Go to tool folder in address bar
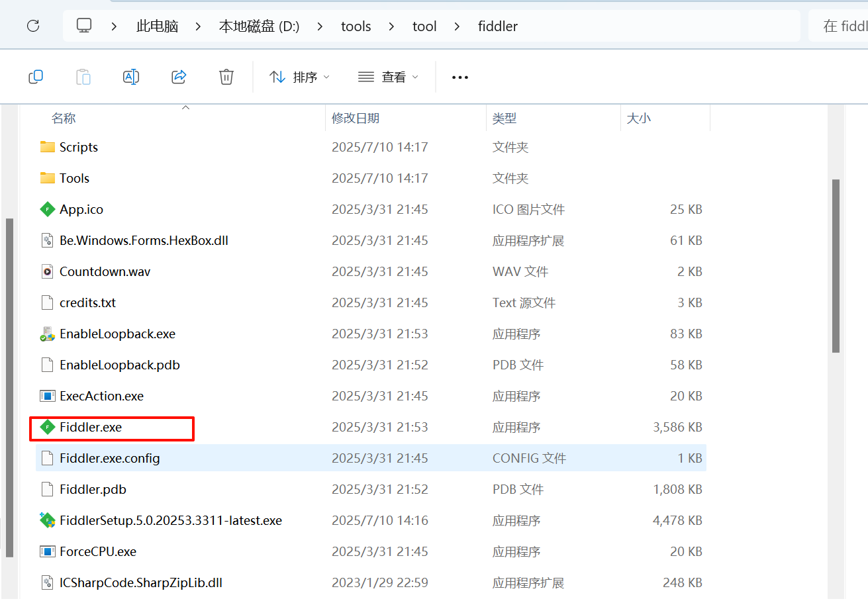The width and height of the screenshot is (868, 601). [424, 26]
